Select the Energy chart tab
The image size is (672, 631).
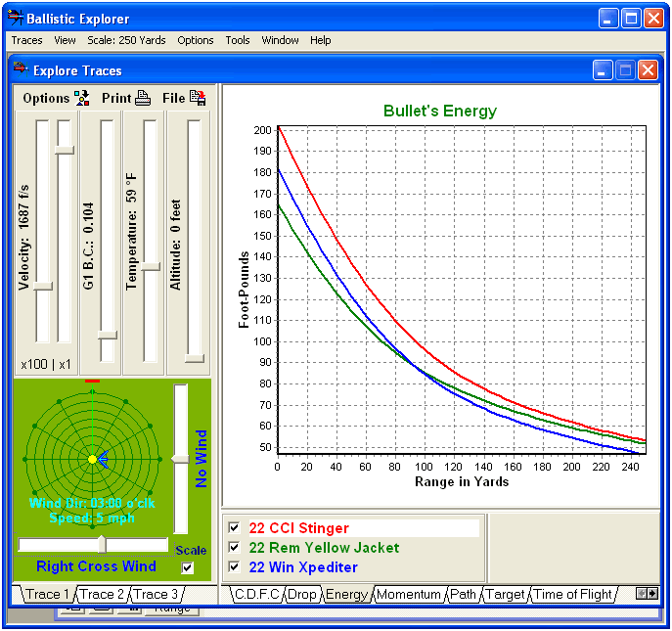(x=346, y=594)
